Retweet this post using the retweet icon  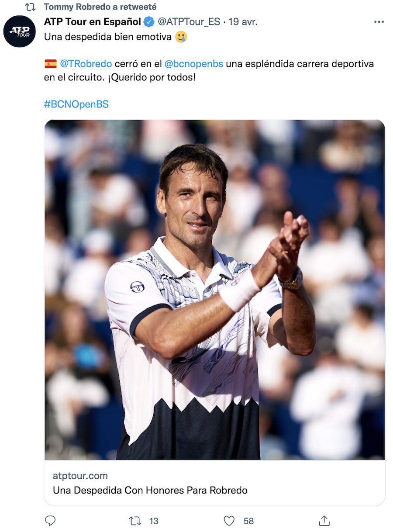tap(135, 521)
